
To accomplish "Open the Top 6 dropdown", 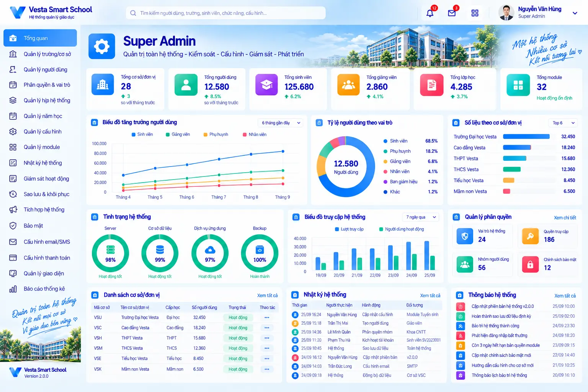I will click(x=563, y=123).
